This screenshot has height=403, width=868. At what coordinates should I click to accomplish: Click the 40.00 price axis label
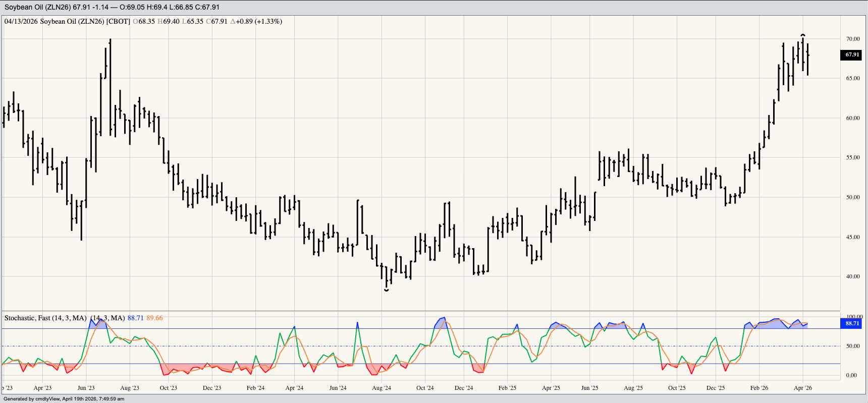coord(852,276)
